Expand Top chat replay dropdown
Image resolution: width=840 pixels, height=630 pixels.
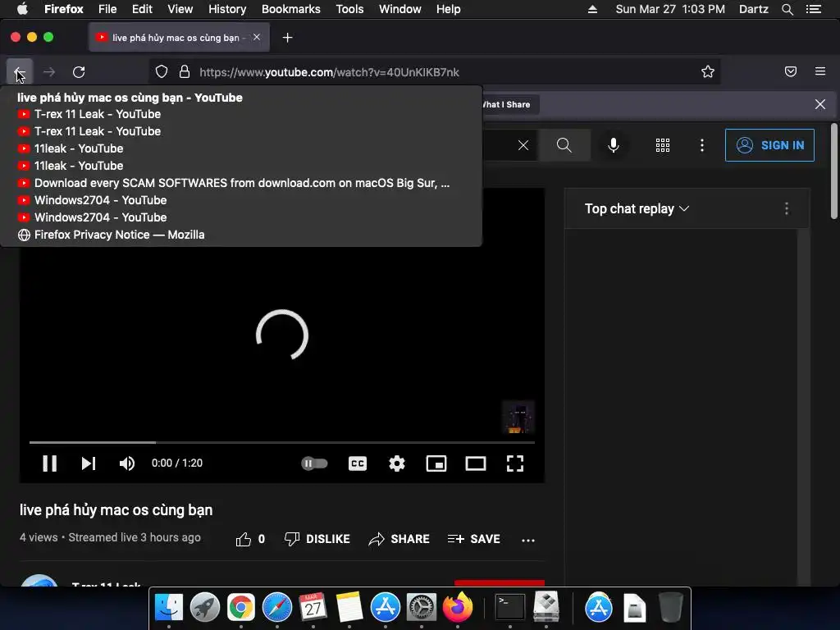pos(637,209)
